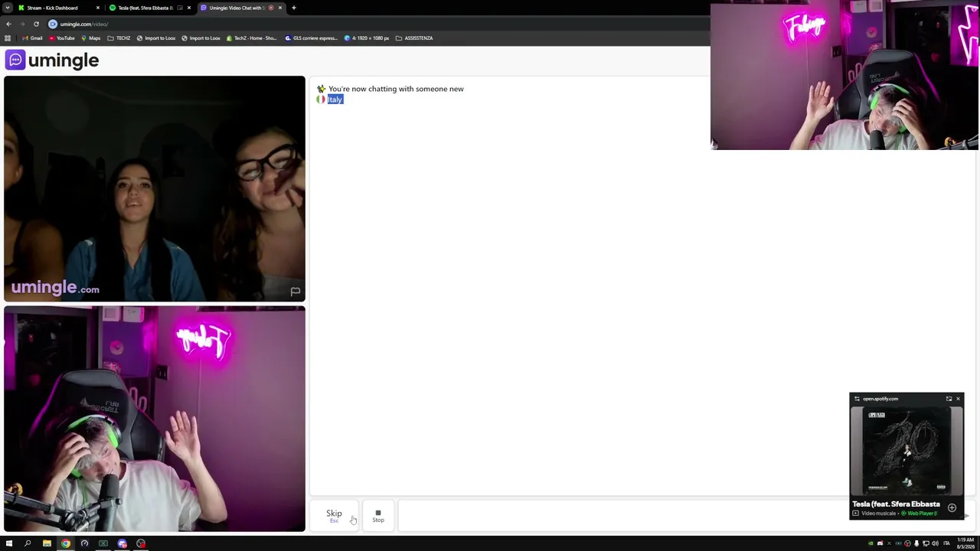Screen dimensions: 980x551
Task: Click the recording indicator on Umingle tab
Action: pos(271,8)
